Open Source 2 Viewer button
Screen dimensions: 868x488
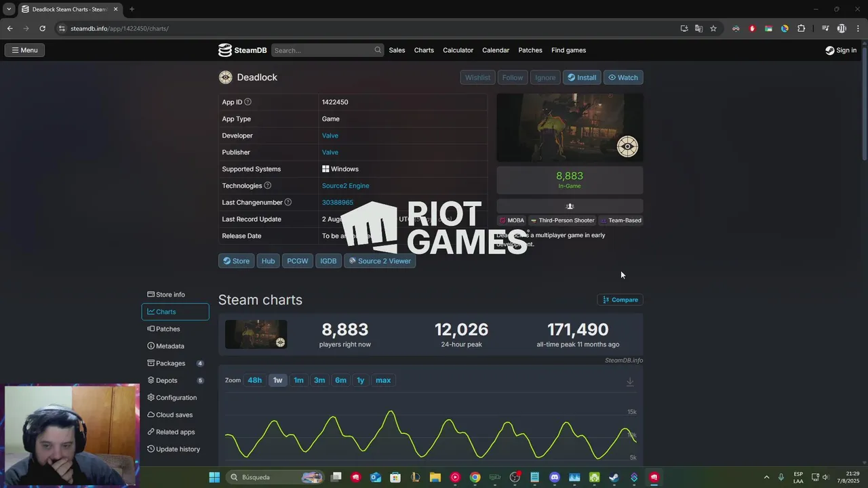(x=380, y=261)
